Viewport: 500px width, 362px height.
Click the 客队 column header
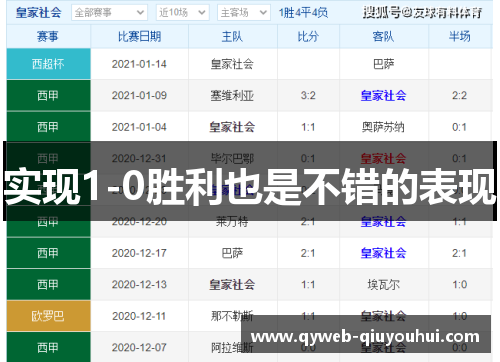(383, 36)
